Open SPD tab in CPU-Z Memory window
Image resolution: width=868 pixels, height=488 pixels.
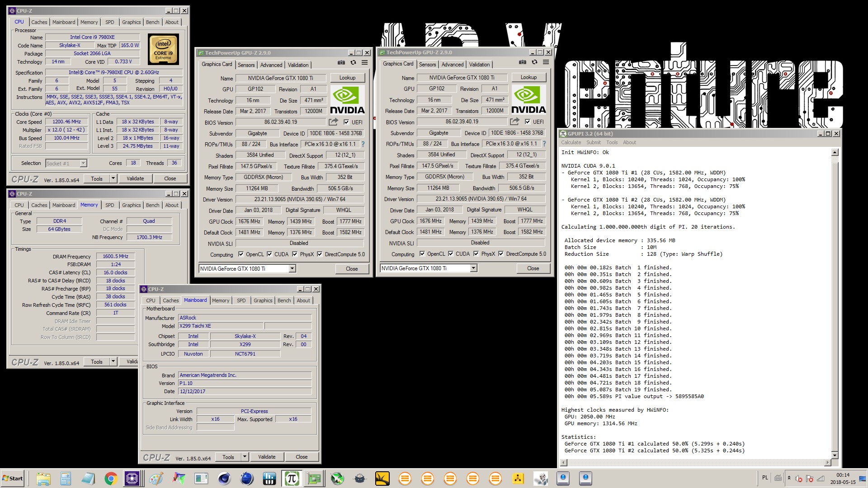tap(110, 205)
